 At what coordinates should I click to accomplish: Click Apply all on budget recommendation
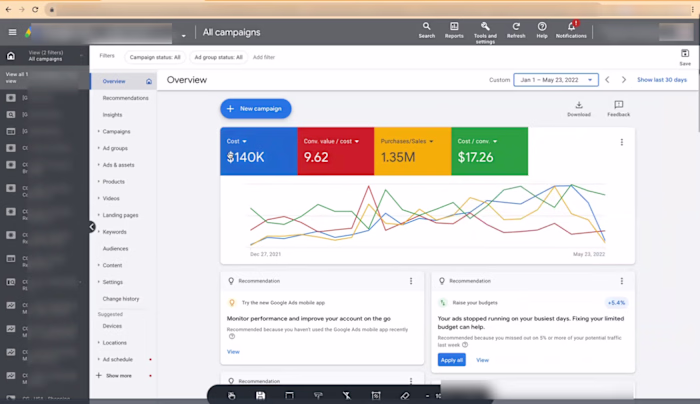coord(452,360)
